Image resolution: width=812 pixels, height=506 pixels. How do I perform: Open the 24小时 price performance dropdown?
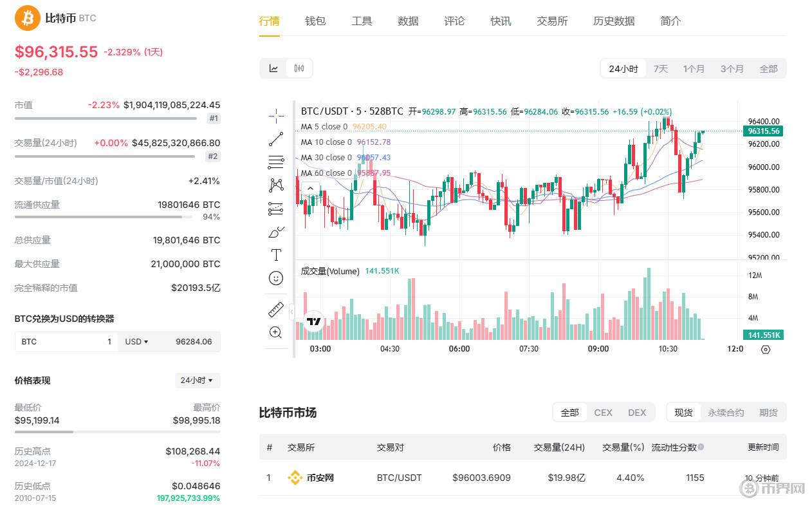pyautogui.click(x=197, y=380)
